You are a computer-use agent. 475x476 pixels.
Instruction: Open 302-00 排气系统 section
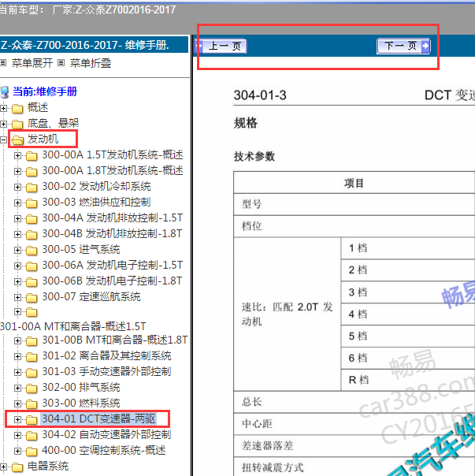click(x=81, y=388)
